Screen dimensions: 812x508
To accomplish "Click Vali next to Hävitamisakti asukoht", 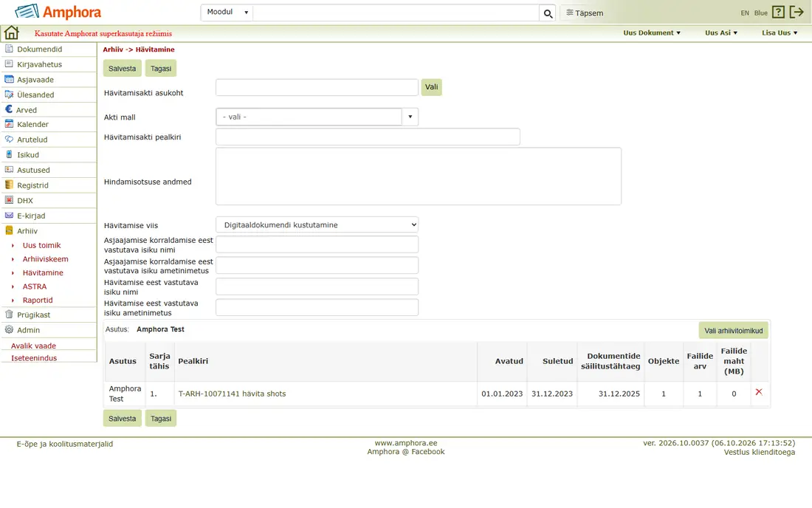I will coord(431,87).
